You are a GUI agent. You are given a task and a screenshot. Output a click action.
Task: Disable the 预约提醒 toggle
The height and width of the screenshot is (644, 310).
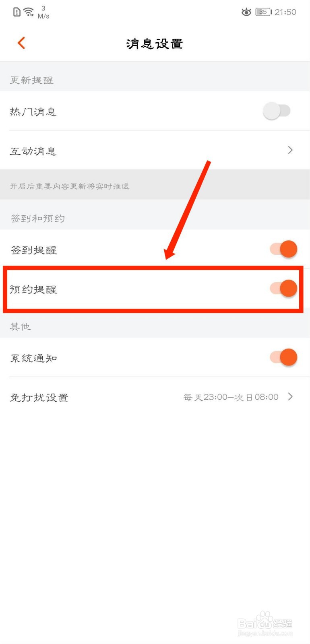(283, 289)
